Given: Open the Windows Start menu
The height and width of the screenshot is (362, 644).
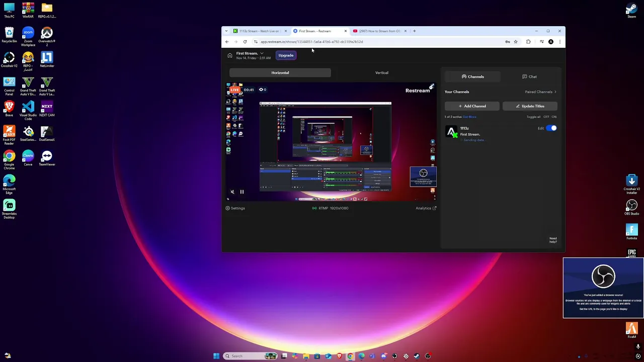Looking at the screenshot, I should tap(216, 356).
